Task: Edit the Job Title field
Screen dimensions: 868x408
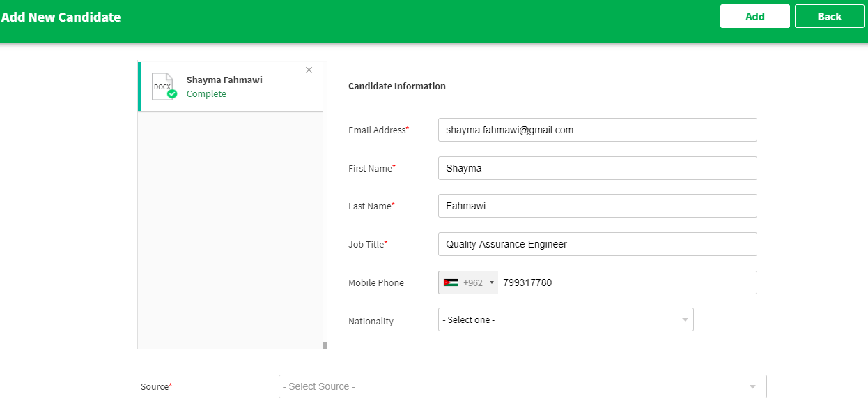Action: click(597, 244)
